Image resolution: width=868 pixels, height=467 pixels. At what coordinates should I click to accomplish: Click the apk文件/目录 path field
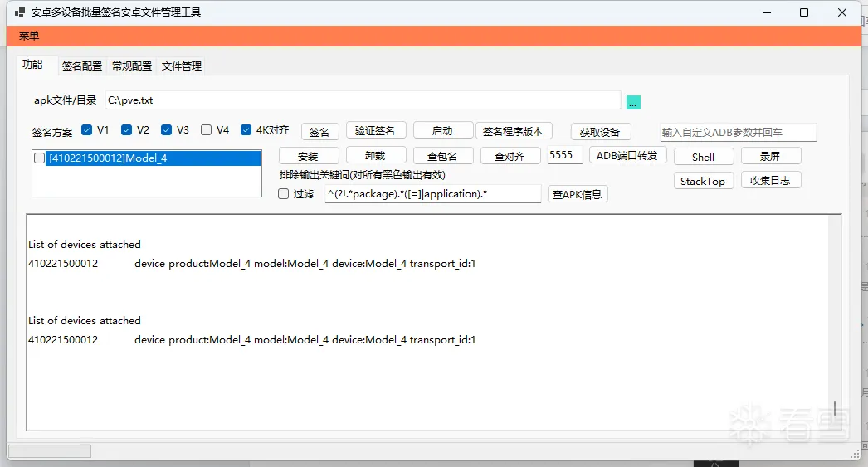coord(363,100)
